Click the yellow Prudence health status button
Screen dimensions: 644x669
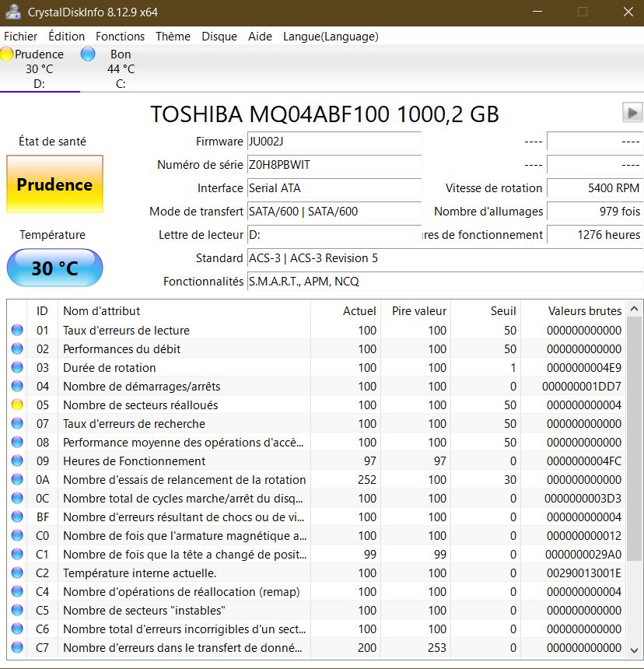pos(54,184)
